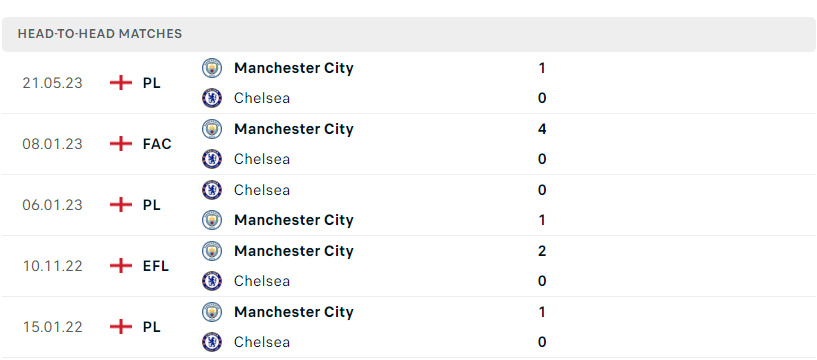Click Chelsea crest in 06.01.23 PL match
The height and width of the screenshot is (360, 817).
click(x=212, y=190)
